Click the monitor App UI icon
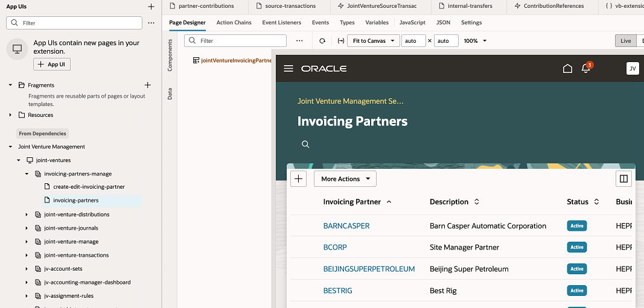The width and height of the screenshot is (644, 308). point(17,49)
